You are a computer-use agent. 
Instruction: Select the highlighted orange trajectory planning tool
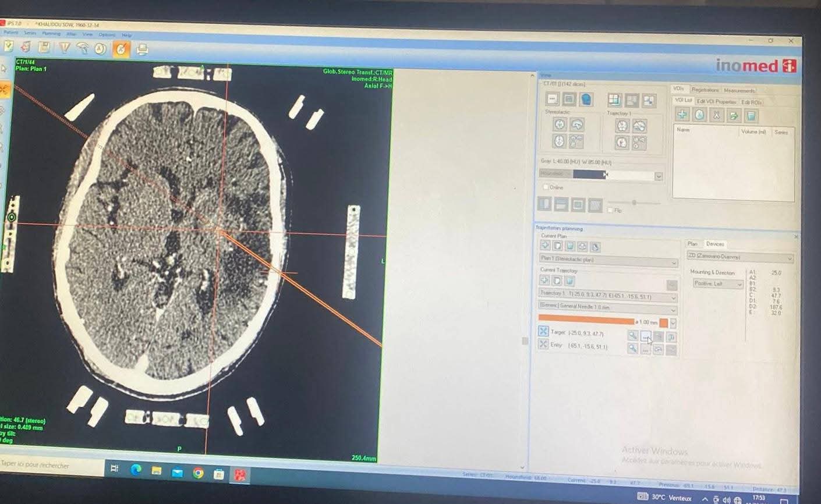(x=121, y=49)
